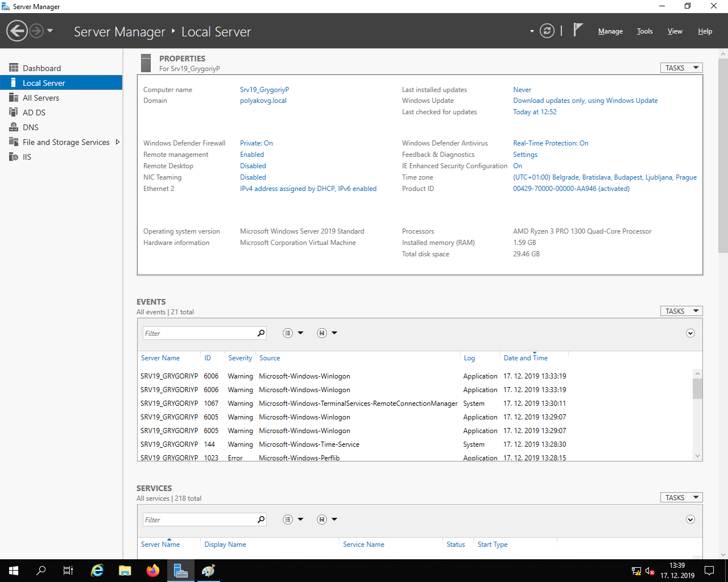This screenshot has width=728, height=582.
Task: Open the Tools menu
Action: point(644,31)
